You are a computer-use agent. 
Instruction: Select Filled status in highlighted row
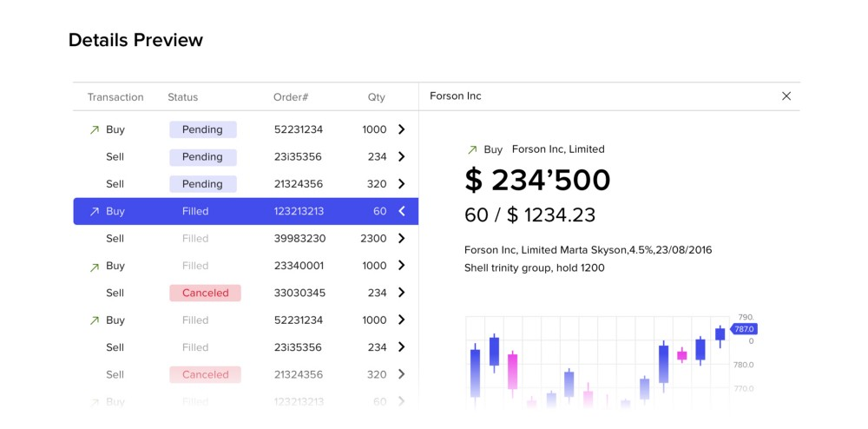click(195, 211)
